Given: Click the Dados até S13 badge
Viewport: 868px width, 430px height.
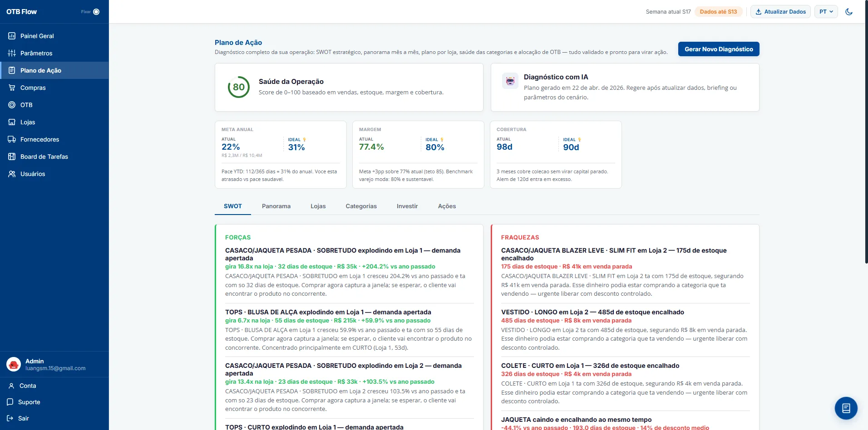Looking at the screenshot, I should tap(719, 12).
